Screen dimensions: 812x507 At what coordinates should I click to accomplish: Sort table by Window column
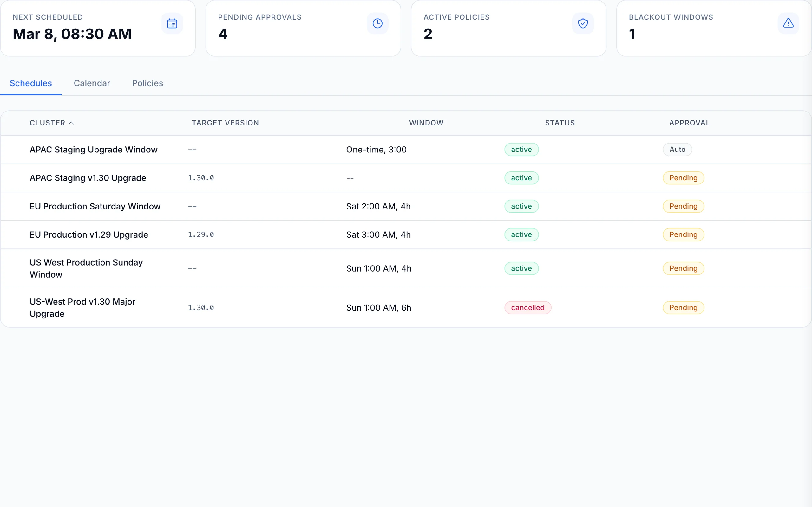tap(426, 123)
